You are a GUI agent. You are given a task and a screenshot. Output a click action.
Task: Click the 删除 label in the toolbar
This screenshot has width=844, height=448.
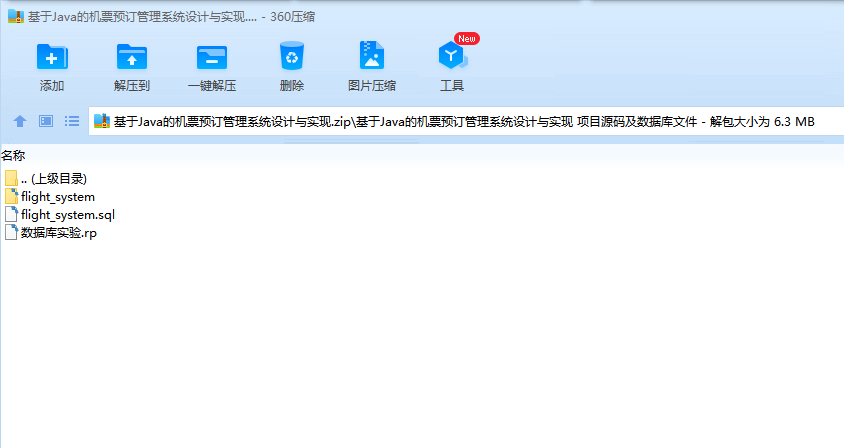(292, 86)
